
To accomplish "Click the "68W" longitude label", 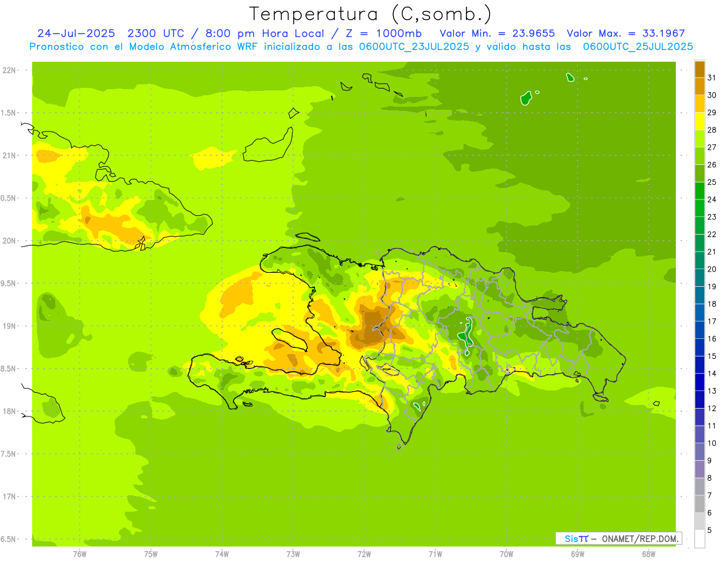I will pyautogui.click(x=649, y=554).
